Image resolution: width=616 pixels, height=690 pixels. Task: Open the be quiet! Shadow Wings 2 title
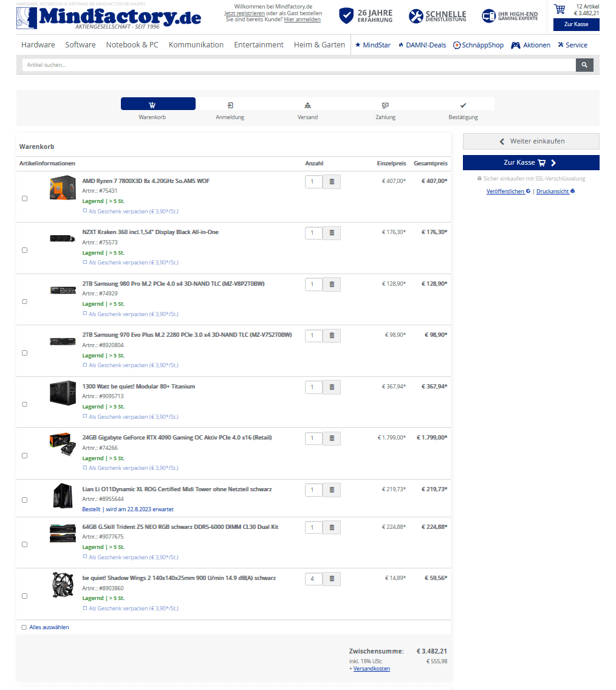[179, 578]
